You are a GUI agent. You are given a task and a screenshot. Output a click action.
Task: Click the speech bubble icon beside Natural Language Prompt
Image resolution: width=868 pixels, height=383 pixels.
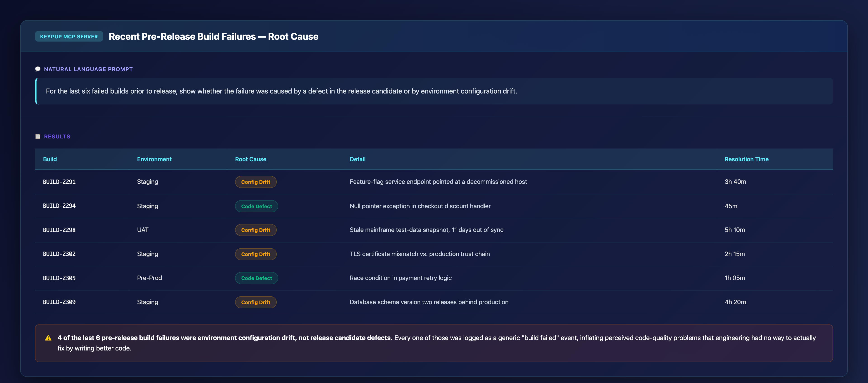[x=38, y=69]
